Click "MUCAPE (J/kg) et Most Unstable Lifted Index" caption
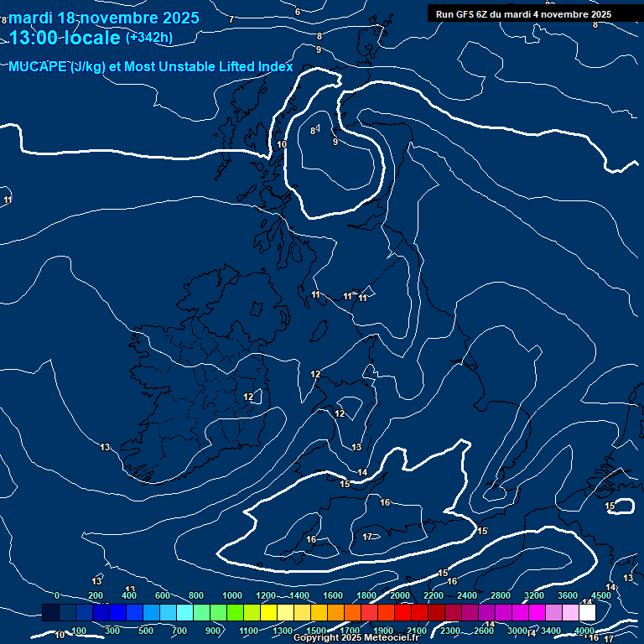Viewport: 644px width, 644px height. (x=151, y=66)
